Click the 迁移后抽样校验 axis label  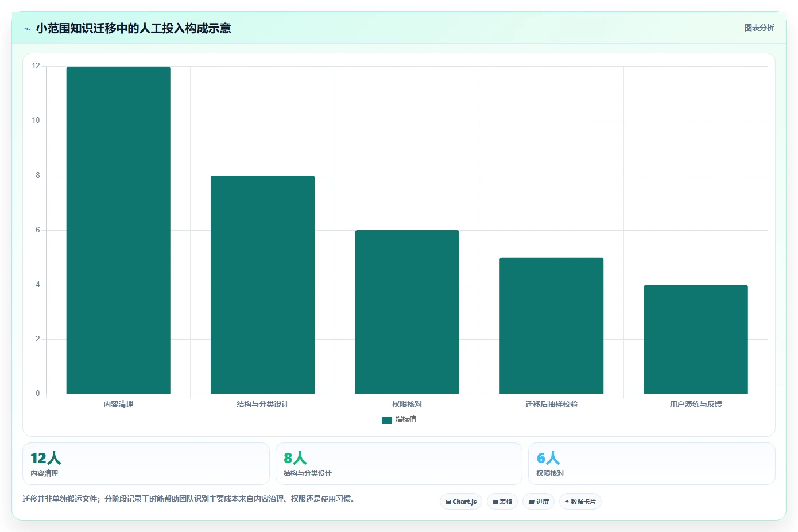[x=551, y=405]
